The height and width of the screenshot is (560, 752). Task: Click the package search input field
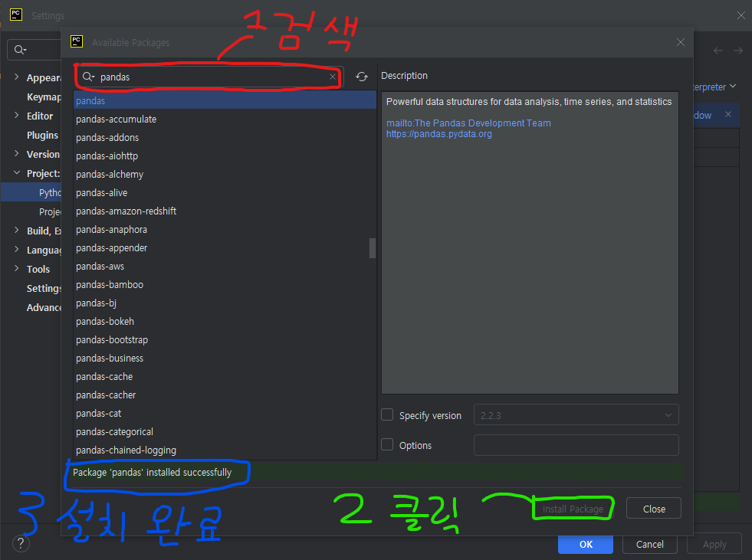coord(211,77)
